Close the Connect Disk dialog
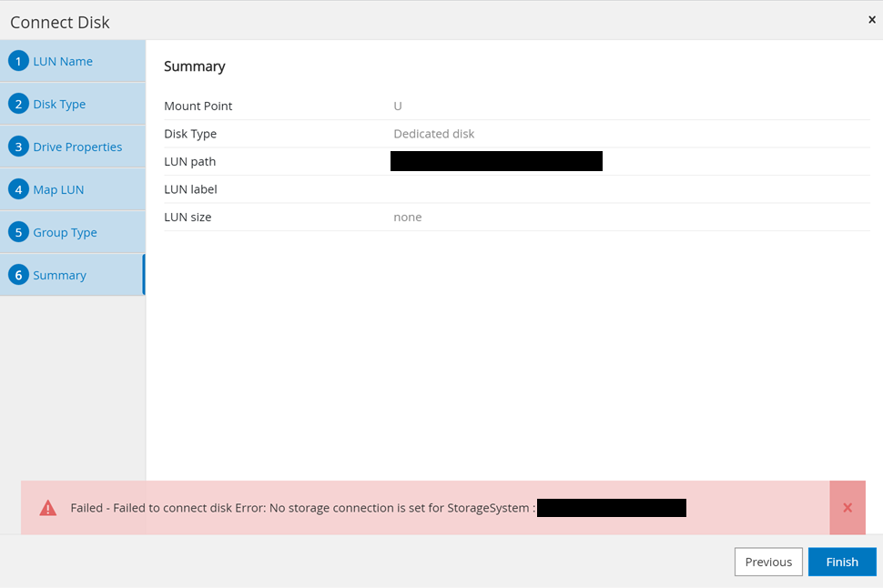The image size is (883, 588). [871, 19]
